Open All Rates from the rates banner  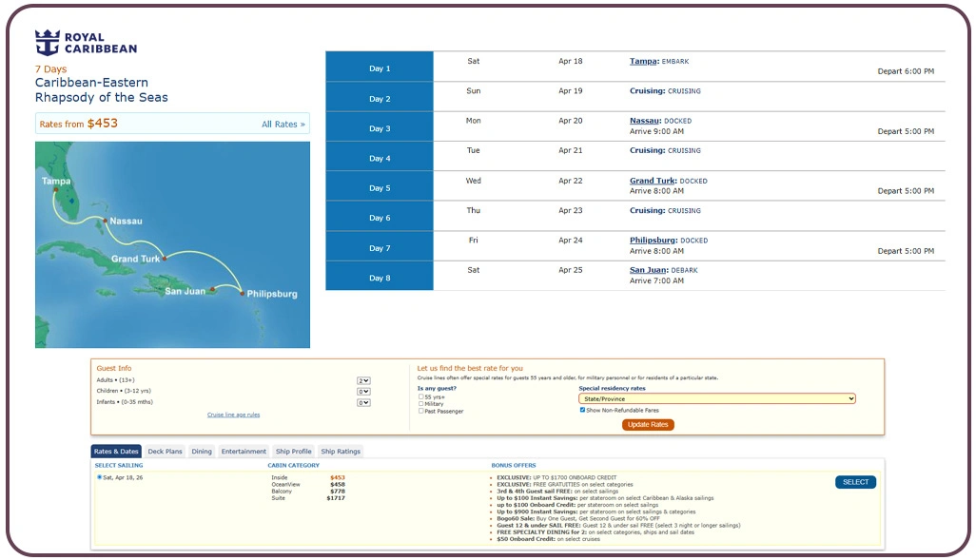tap(283, 124)
